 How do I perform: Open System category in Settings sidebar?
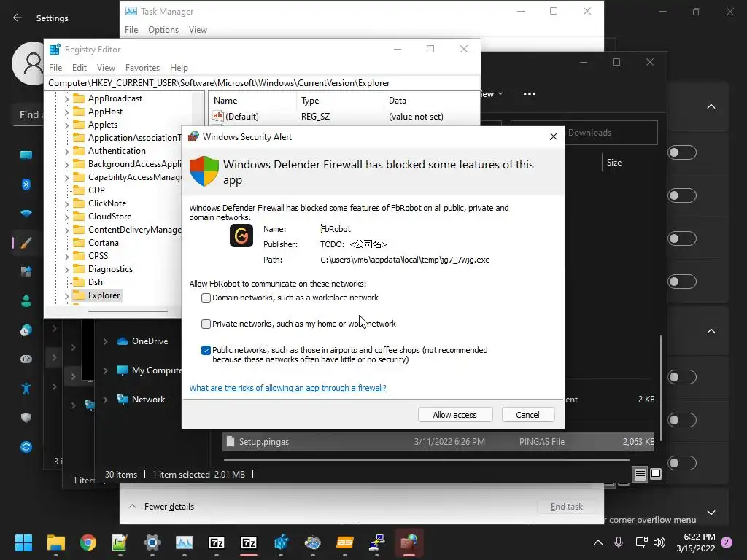pos(26,155)
